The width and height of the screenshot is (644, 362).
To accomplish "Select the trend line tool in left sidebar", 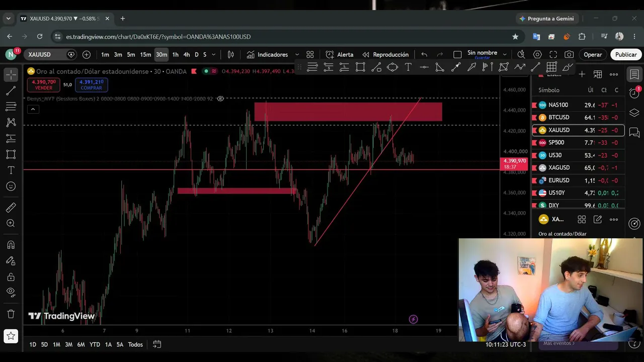I will pos(11,90).
